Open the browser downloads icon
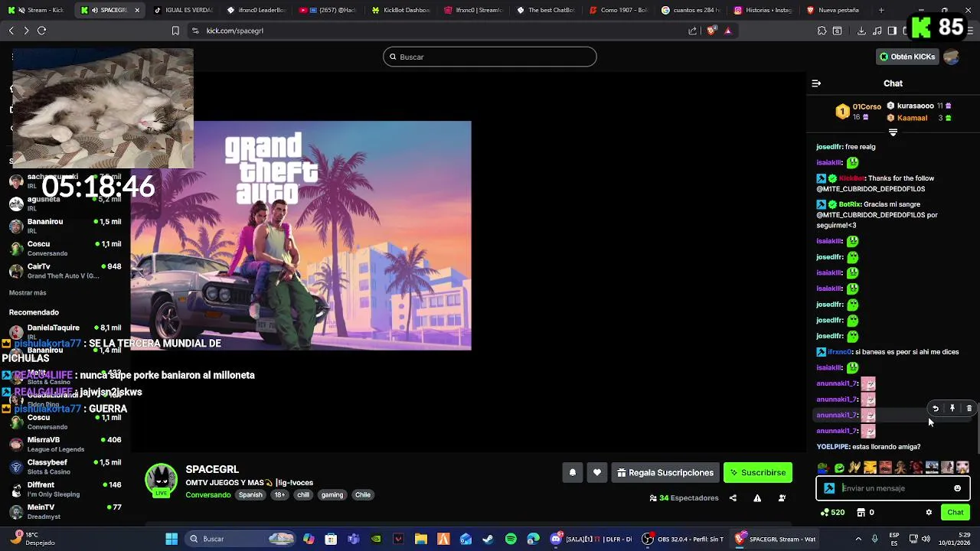The width and height of the screenshot is (980, 551). [861, 31]
